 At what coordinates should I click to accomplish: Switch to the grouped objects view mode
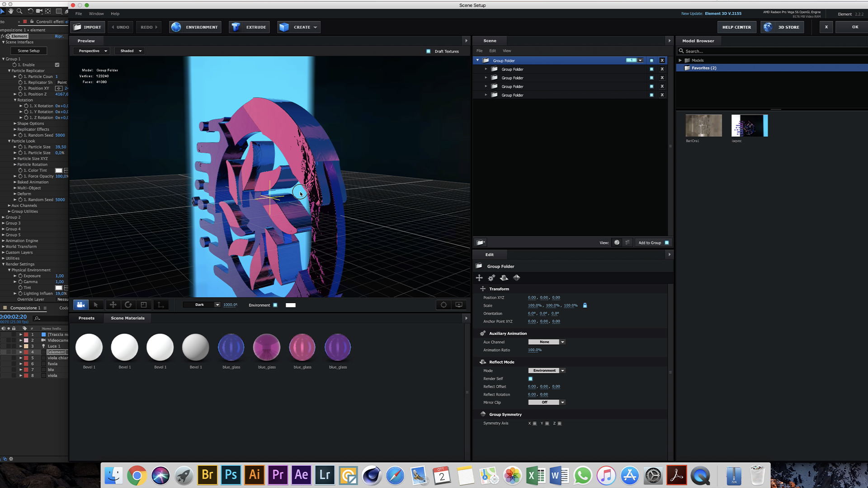click(627, 243)
